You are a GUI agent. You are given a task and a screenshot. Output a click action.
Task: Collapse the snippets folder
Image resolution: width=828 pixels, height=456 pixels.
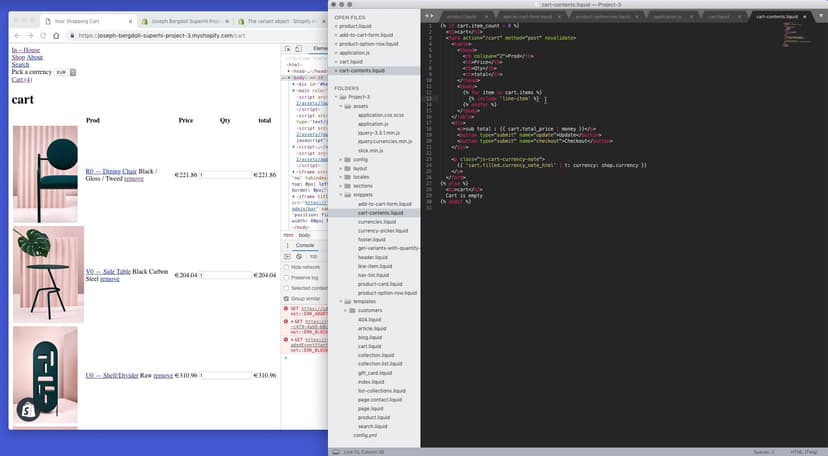pos(341,195)
